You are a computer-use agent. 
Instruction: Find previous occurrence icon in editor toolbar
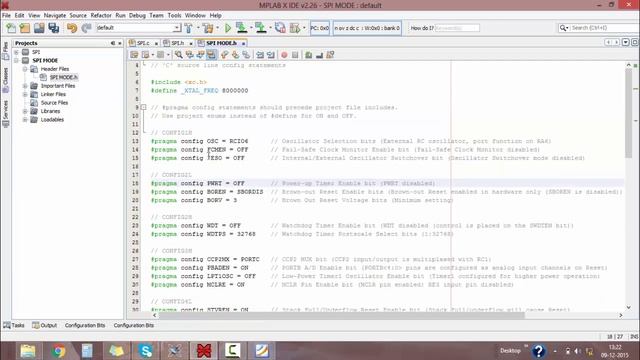(189, 55)
